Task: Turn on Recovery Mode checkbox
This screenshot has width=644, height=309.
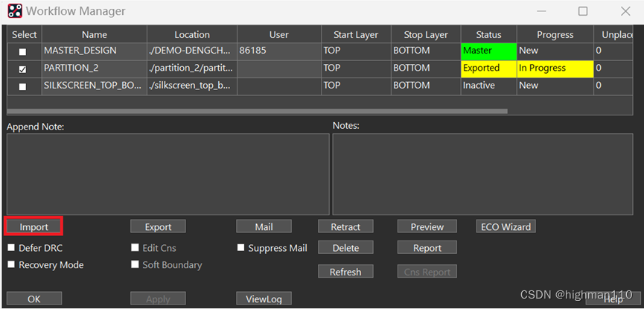Action: click(12, 265)
